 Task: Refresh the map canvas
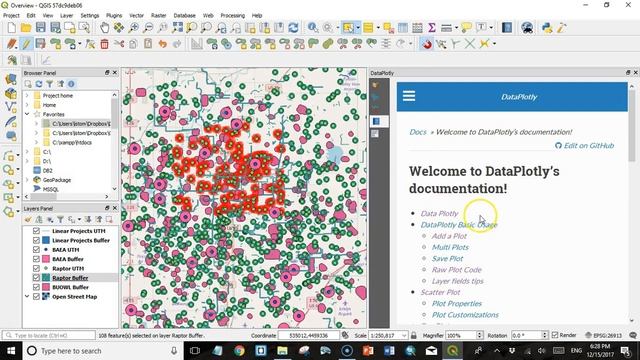(x=293, y=28)
